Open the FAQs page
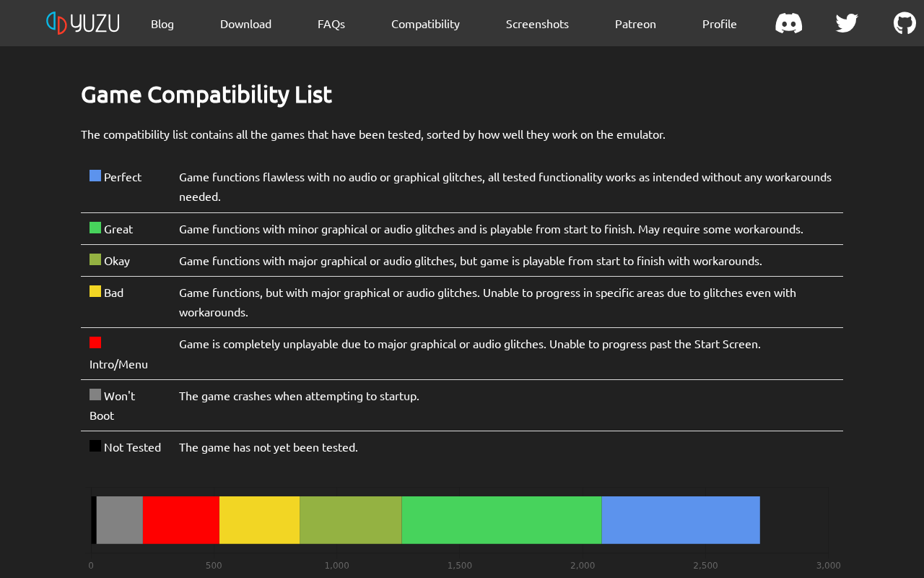This screenshot has width=924, height=578. point(331,24)
